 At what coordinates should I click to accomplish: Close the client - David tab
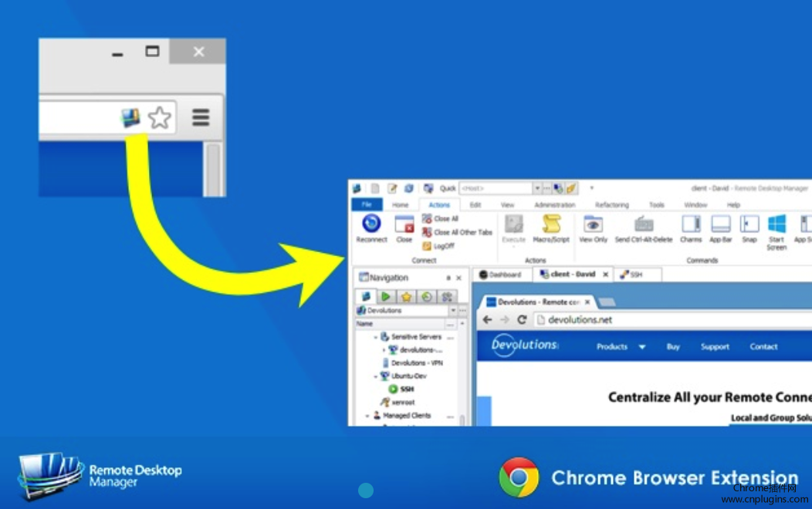pos(605,275)
